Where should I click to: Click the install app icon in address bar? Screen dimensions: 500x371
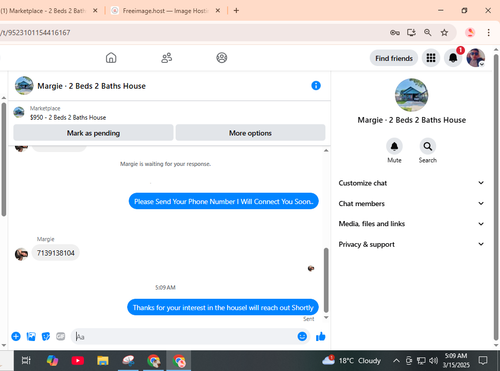(x=411, y=33)
